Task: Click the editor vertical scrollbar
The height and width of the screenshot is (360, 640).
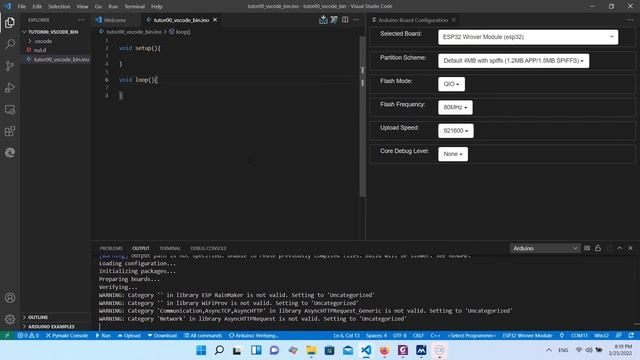Action: 362,116
